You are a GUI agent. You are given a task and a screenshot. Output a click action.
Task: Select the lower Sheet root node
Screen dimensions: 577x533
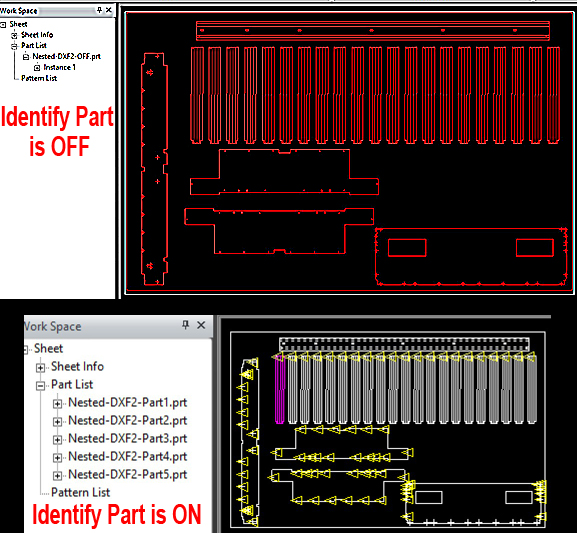(48, 348)
